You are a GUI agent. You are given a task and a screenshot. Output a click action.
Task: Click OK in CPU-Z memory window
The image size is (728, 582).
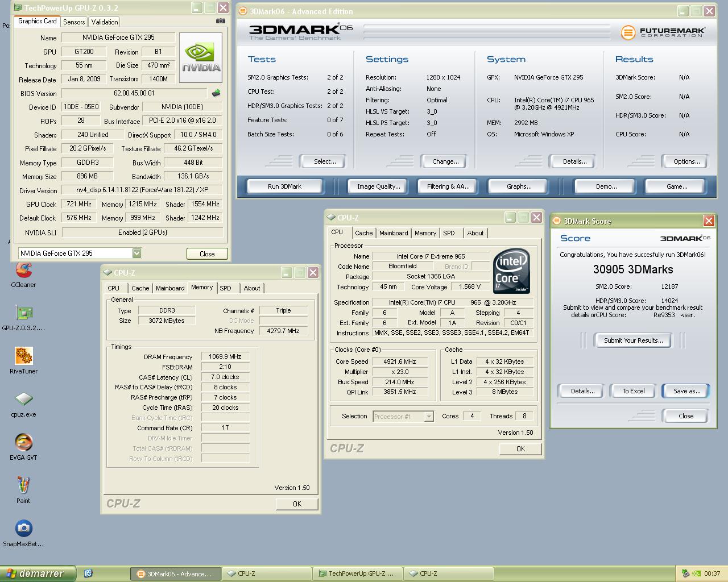click(x=297, y=504)
